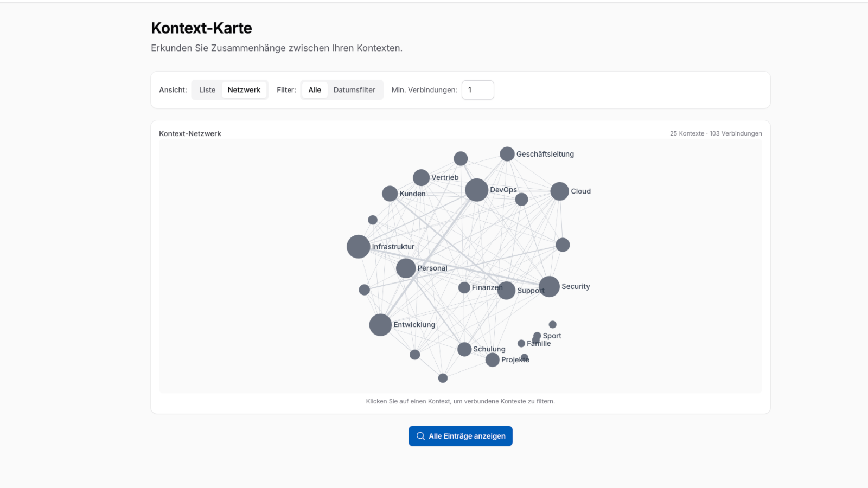Switch view to Netzwerk
The height and width of the screenshot is (488, 868).
(244, 90)
